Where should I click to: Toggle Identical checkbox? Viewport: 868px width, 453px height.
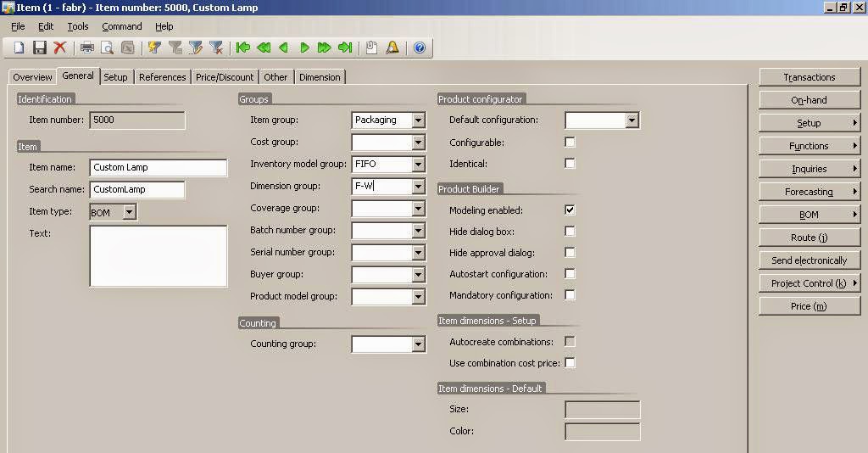tap(570, 164)
